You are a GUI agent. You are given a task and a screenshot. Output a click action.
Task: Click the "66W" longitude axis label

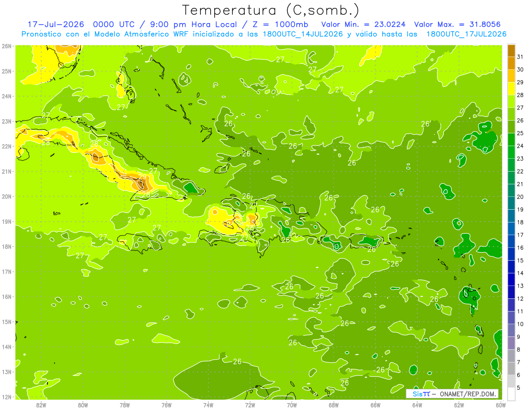[376, 405]
